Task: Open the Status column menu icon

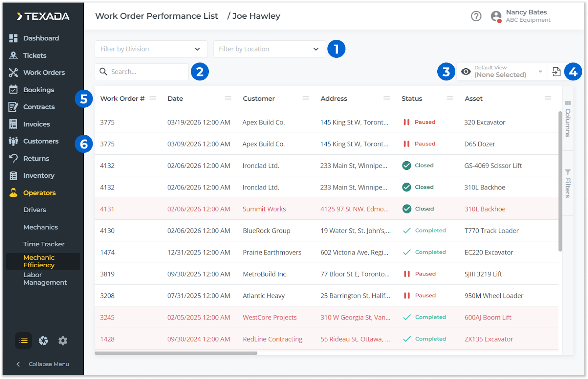Action: [x=450, y=98]
